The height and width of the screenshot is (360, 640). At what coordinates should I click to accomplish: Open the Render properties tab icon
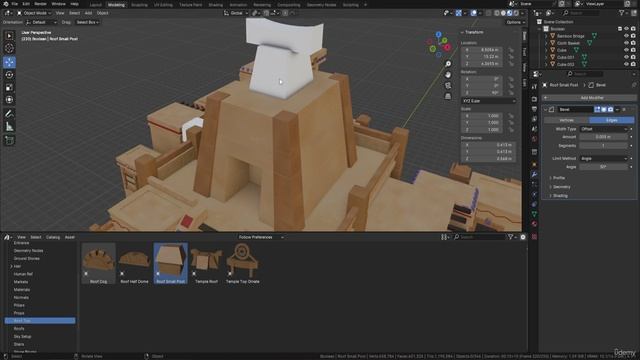(534, 99)
